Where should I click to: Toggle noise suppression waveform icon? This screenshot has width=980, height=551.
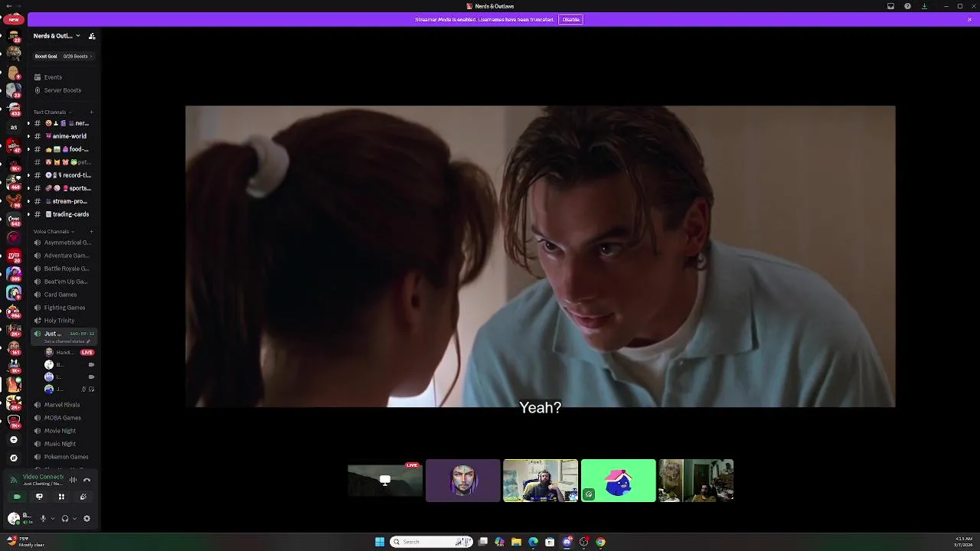pos(73,480)
